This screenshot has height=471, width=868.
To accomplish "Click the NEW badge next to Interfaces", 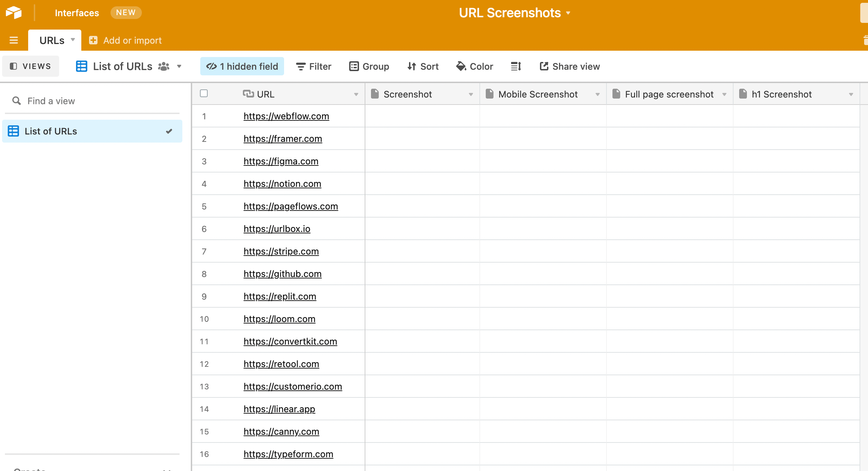I will [x=126, y=13].
